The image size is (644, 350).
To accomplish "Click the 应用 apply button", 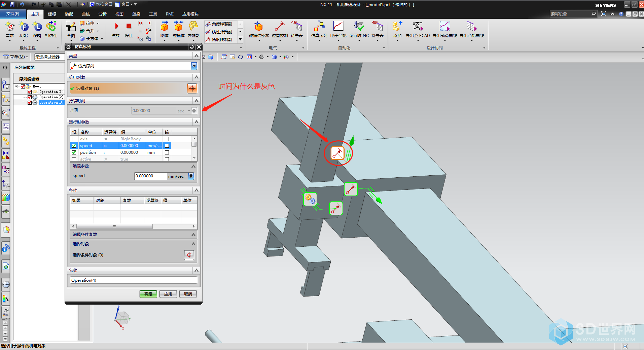I will (168, 294).
